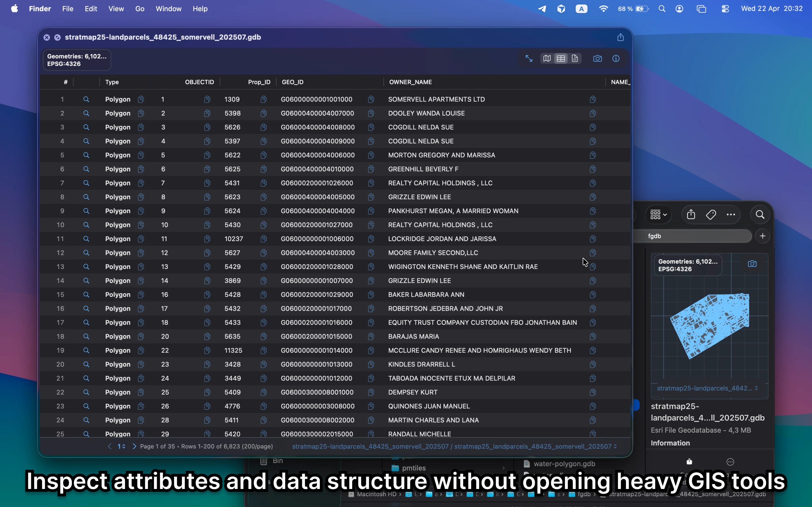Switch to the map view
Viewport: 812px width, 507px height.
point(547,58)
